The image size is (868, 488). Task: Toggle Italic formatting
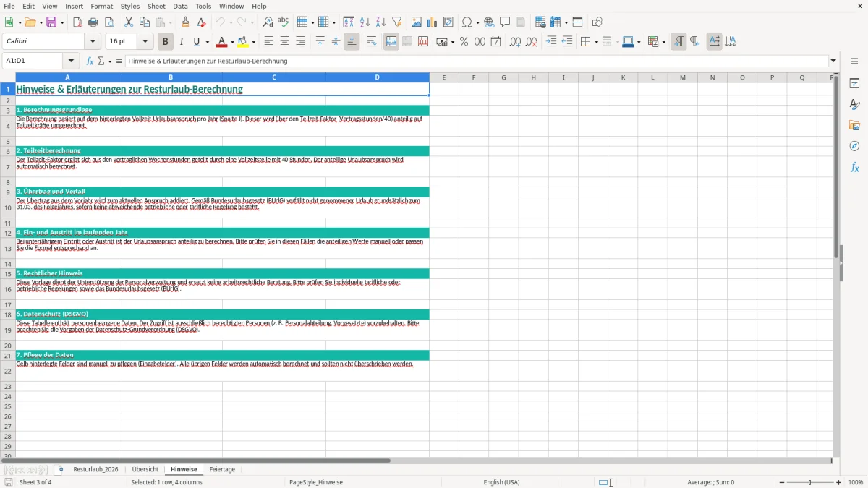click(181, 42)
